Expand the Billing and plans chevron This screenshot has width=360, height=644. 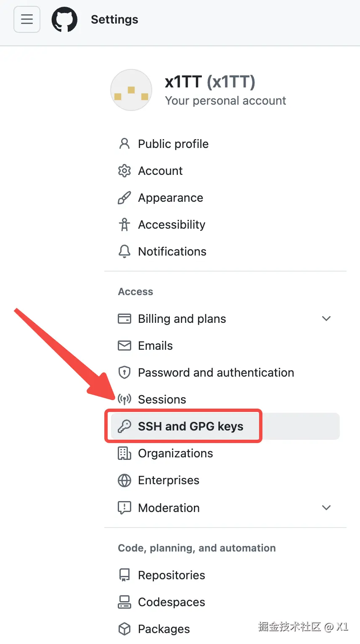pos(326,319)
